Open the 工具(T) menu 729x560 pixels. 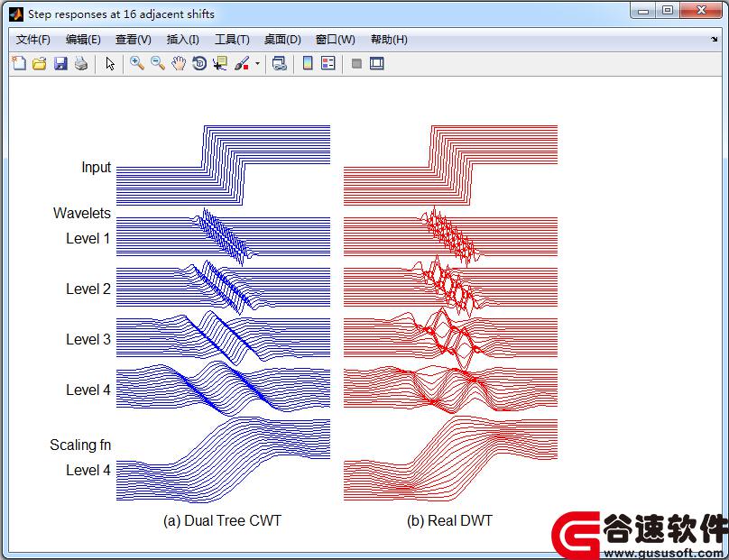232,40
